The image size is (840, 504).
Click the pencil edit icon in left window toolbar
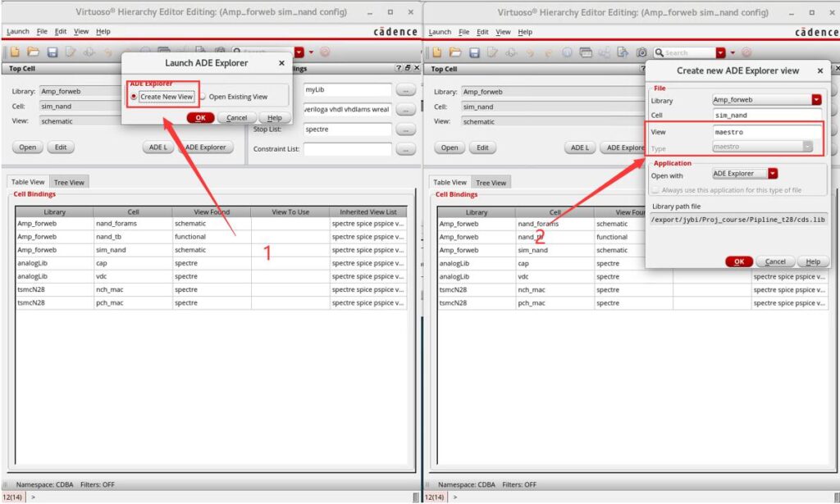[x=71, y=52]
